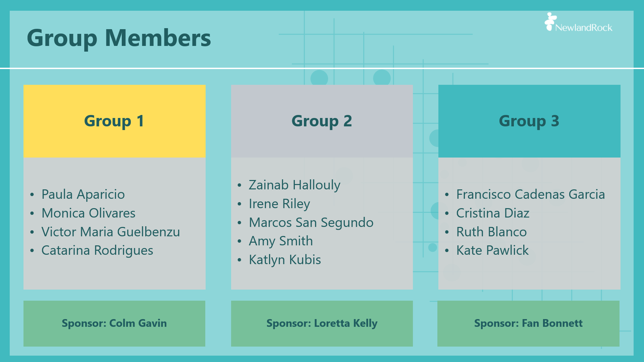Click Katlyn Kubis entry
The height and width of the screenshot is (362, 644).
coord(285,260)
